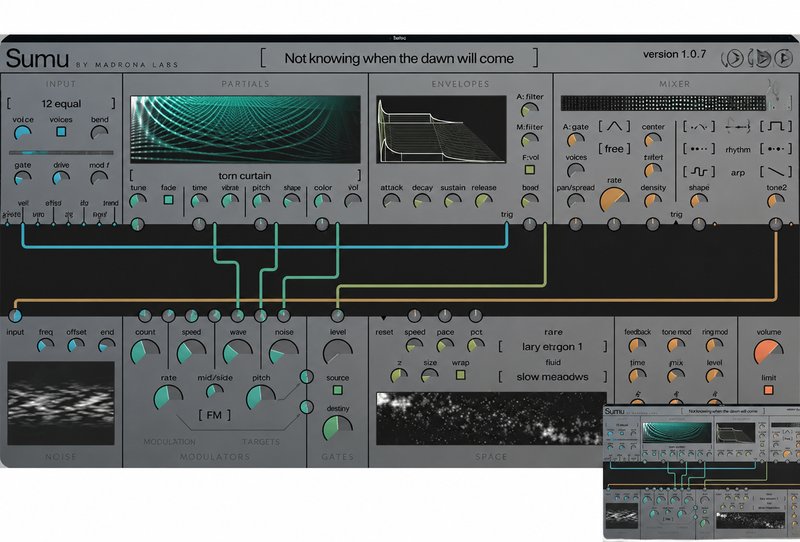Open the slow meadows fluid selector

pos(553,377)
